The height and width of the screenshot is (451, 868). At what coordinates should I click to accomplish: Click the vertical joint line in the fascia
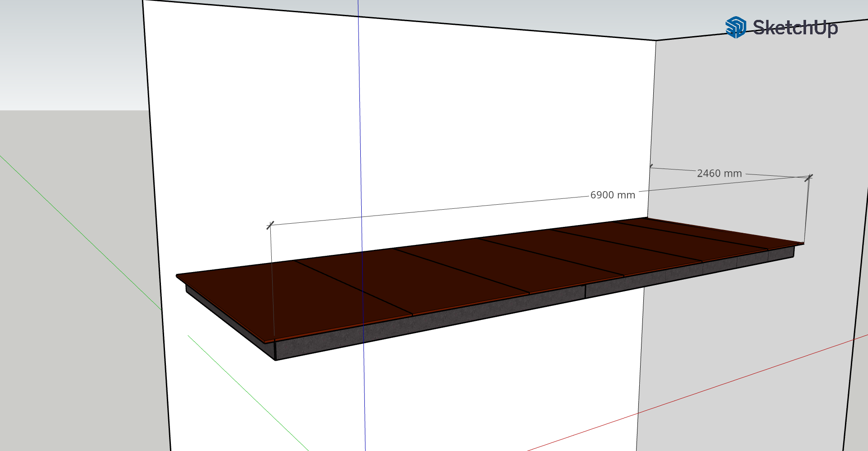pos(585,291)
